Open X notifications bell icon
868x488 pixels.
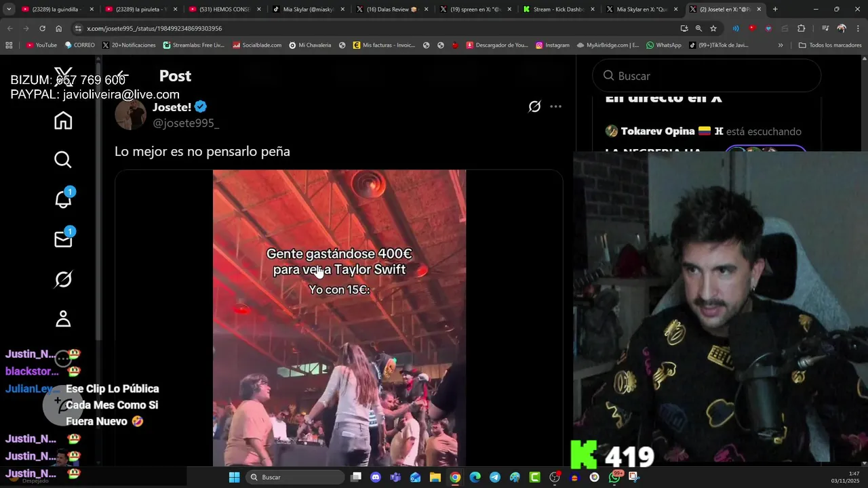click(63, 199)
